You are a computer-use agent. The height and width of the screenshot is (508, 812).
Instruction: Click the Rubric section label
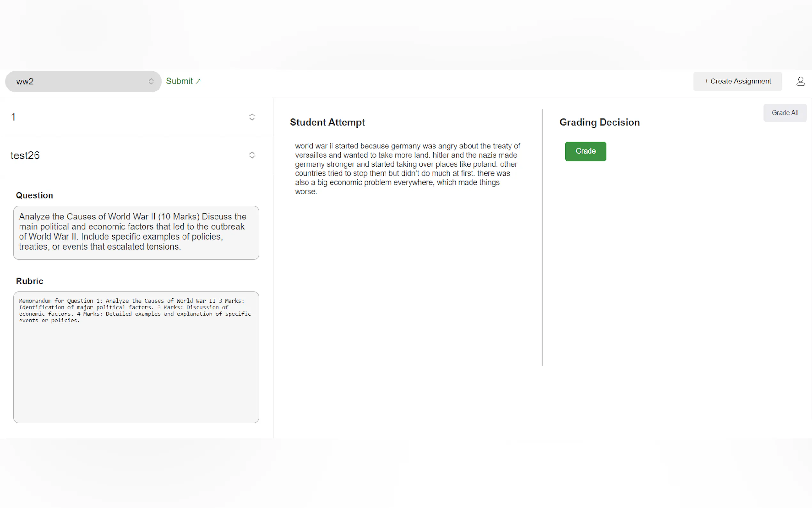[29, 281]
